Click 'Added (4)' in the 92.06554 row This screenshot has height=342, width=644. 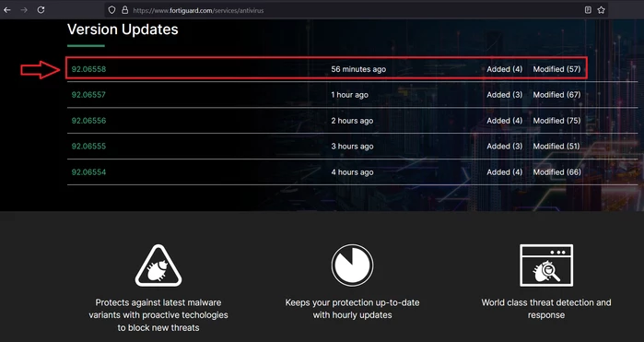tap(504, 171)
